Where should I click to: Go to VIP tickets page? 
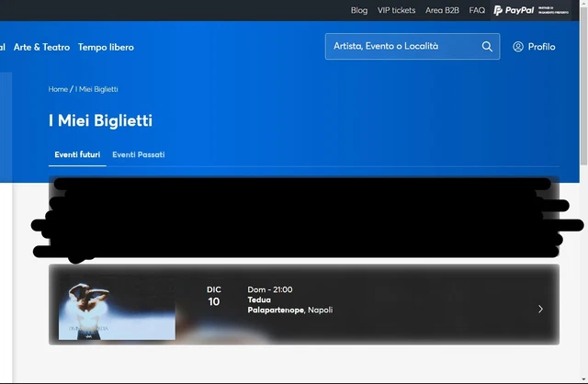[x=396, y=10]
